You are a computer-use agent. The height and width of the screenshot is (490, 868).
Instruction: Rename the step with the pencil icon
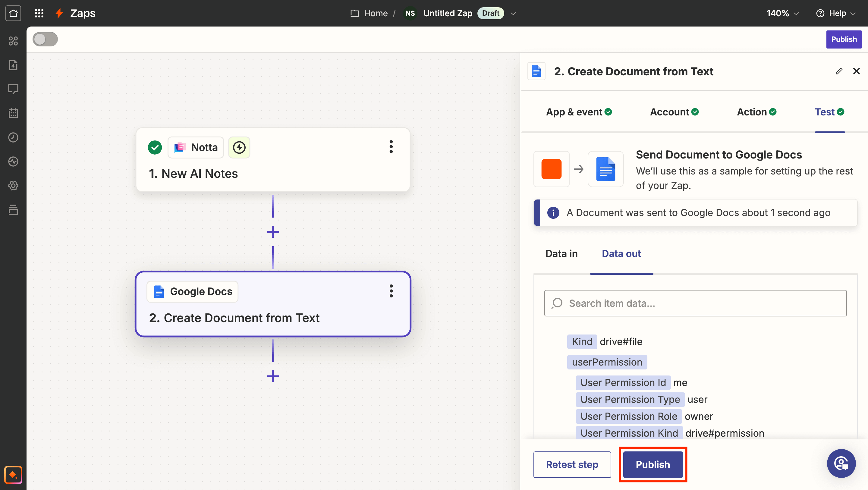[839, 71]
